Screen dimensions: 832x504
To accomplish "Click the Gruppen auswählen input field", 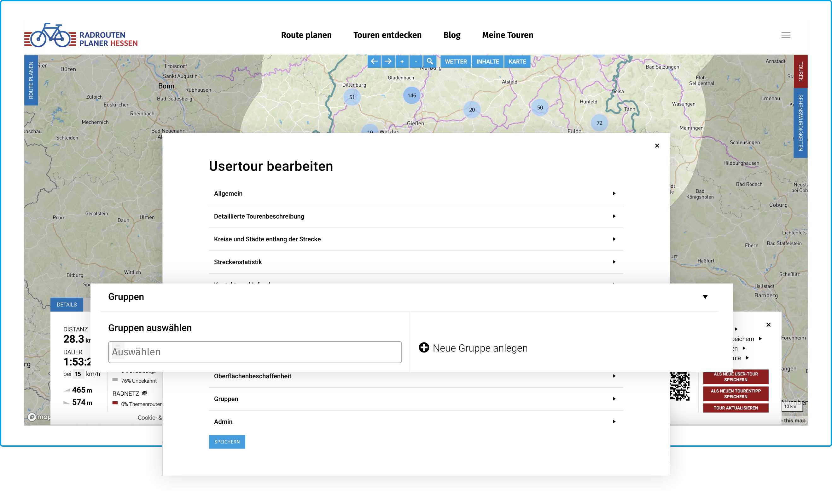I will pos(255,352).
